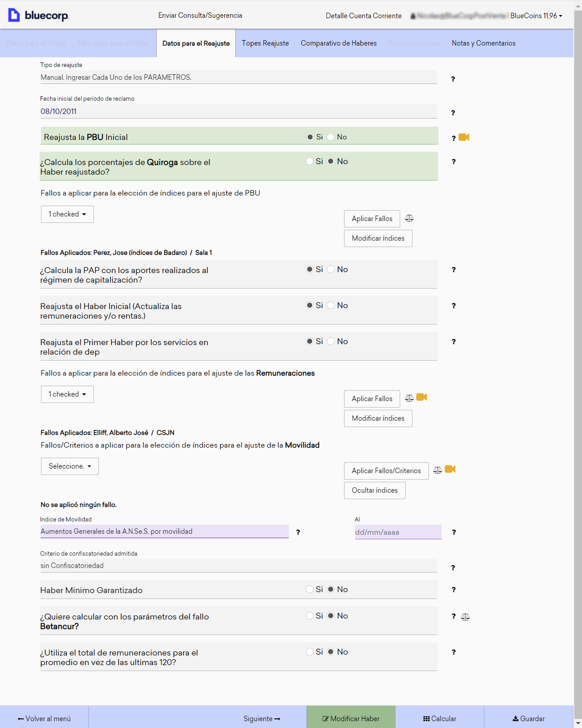Select No for Reajusta la PBU Inicial

click(x=331, y=137)
